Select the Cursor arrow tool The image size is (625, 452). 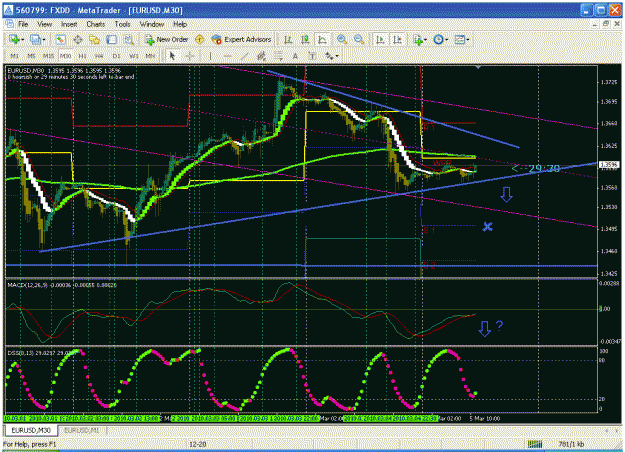[x=172, y=56]
